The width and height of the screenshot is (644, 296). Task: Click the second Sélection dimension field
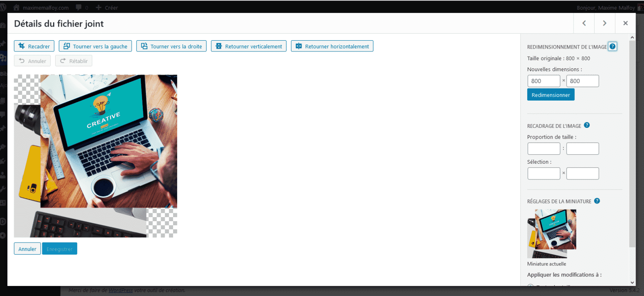(x=582, y=173)
